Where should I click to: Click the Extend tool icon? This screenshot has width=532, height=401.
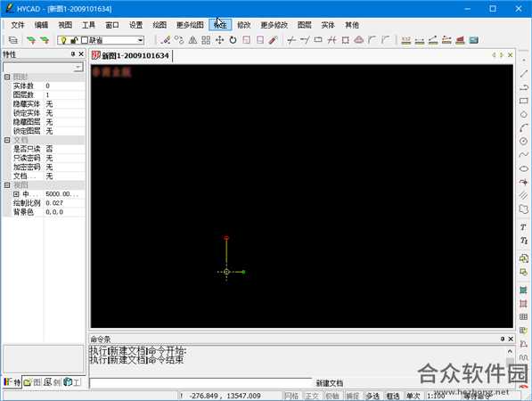click(x=305, y=40)
